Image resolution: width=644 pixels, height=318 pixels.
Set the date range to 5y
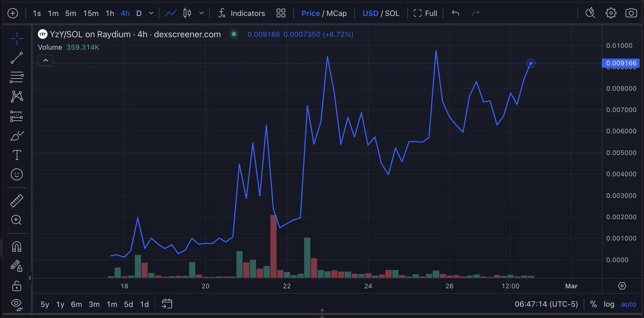(45, 304)
